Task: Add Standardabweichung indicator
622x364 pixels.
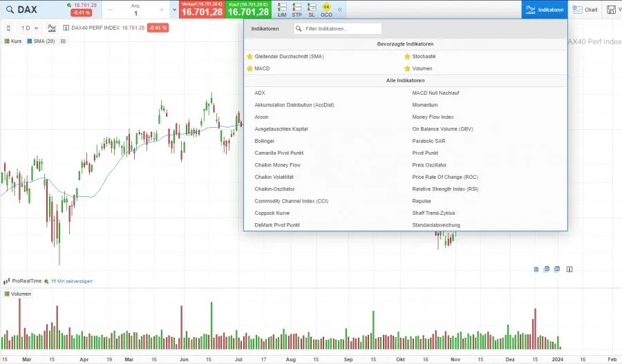Action: [x=436, y=225]
